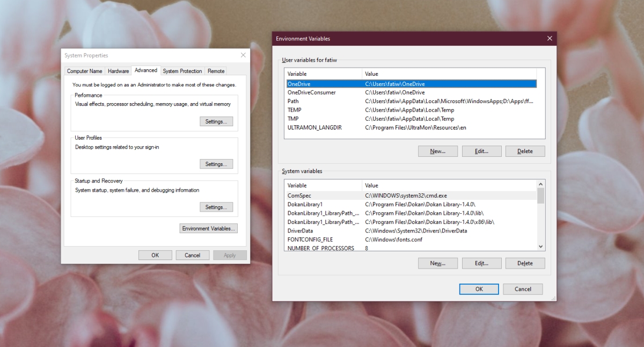Click the system variables scrollbar up arrow
This screenshot has height=347, width=644.
point(541,184)
